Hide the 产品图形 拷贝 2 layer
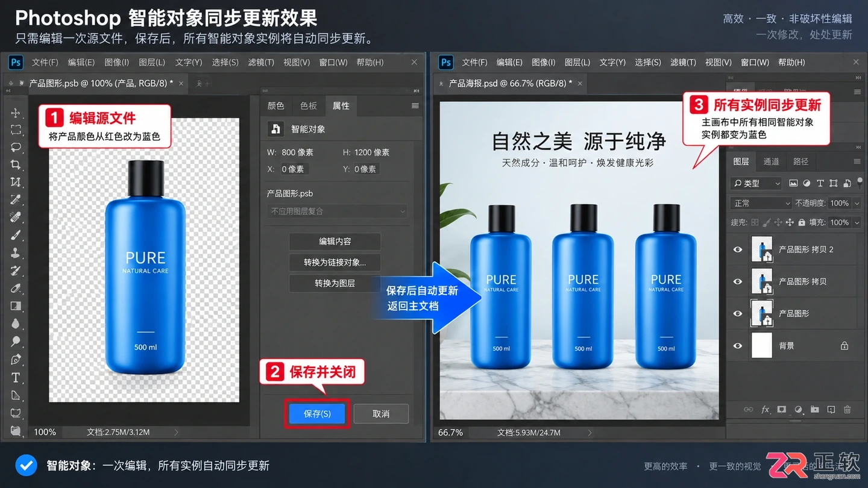868x488 pixels. click(738, 249)
